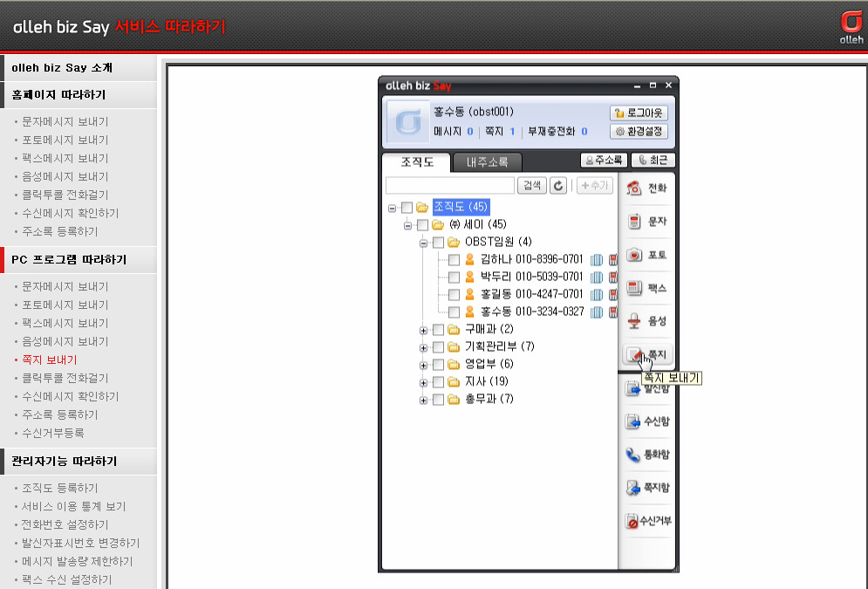Image resolution: width=868 pixels, height=589 pixels.
Task: Click the folder icon of 구매과
Action: click(x=454, y=330)
